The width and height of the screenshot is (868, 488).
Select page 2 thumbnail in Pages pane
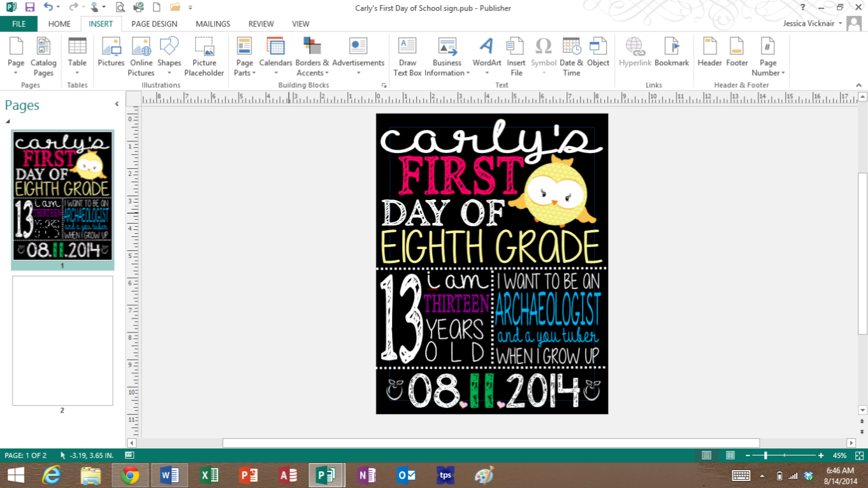(62, 341)
